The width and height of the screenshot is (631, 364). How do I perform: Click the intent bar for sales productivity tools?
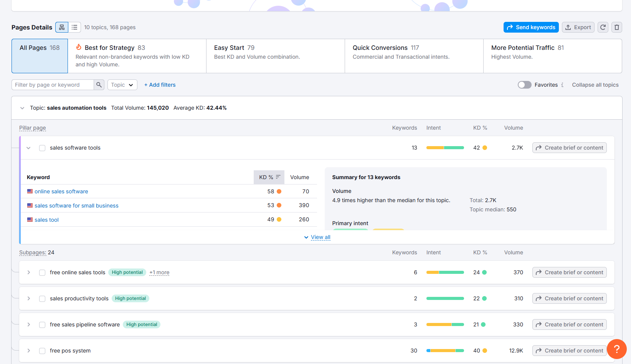pyautogui.click(x=445, y=298)
